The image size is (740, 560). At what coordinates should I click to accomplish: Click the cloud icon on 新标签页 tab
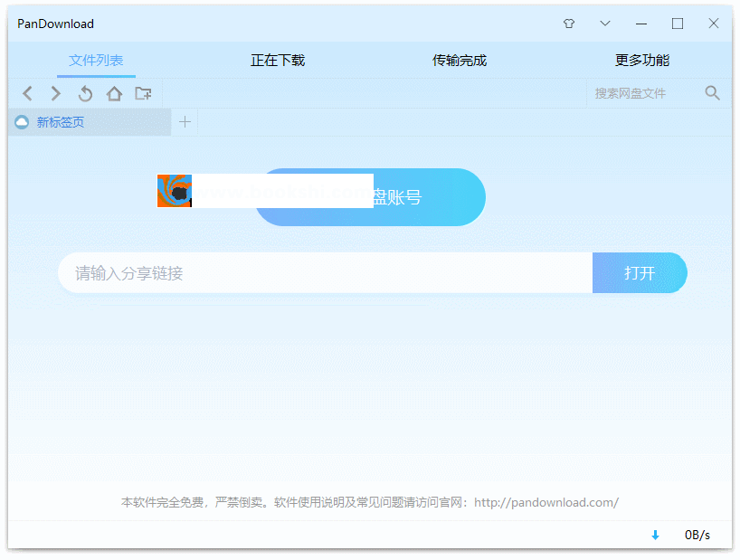pos(22,123)
